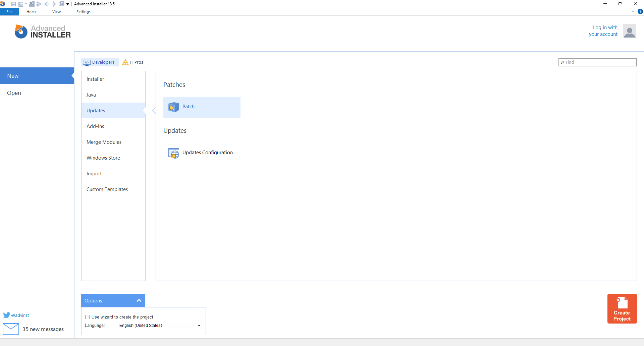
Task: Click the Run project toolbar icon
Action: pyautogui.click(x=39, y=4)
